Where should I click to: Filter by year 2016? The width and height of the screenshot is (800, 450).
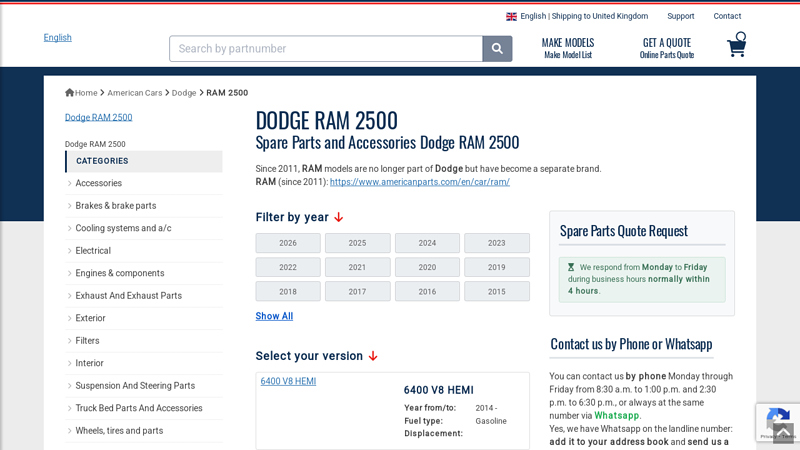[427, 291]
